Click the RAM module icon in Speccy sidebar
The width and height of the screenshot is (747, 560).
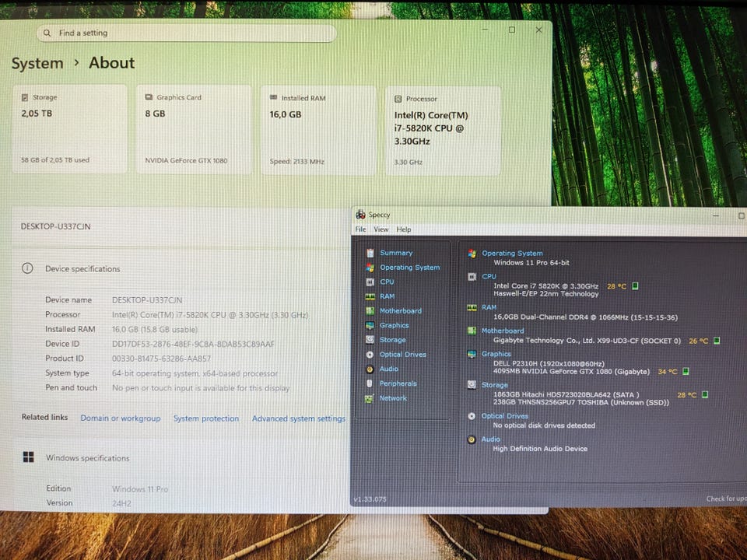tap(370, 296)
